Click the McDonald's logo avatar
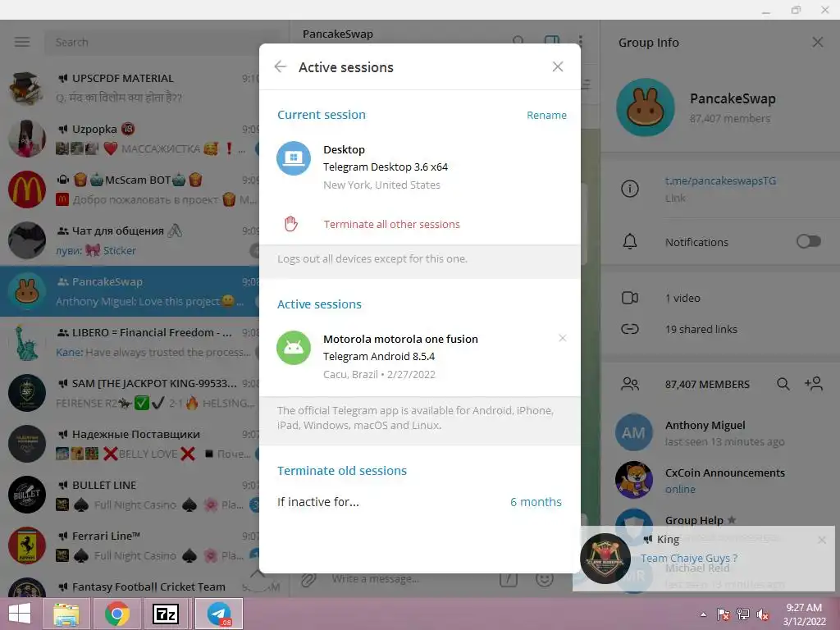The height and width of the screenshot is (630, 840). pyautogui.click(x=27, y=189)
